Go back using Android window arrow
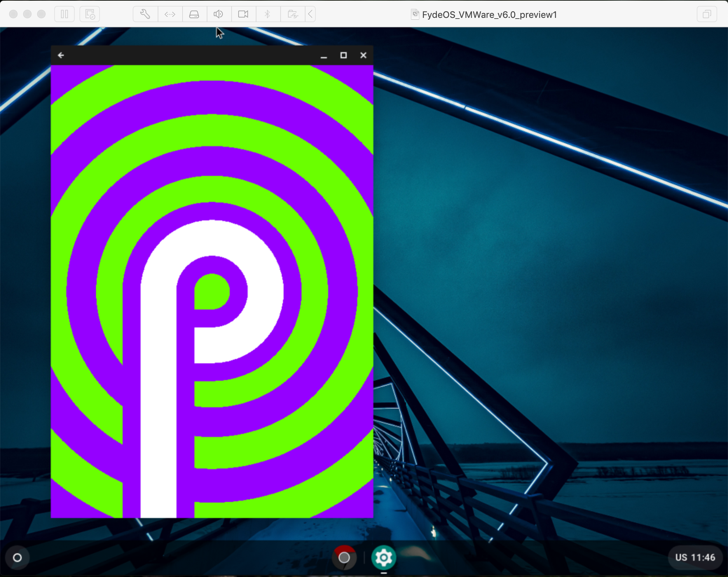Screen dimensions: 728x577 pyautogui.click(x=61, y=55)
